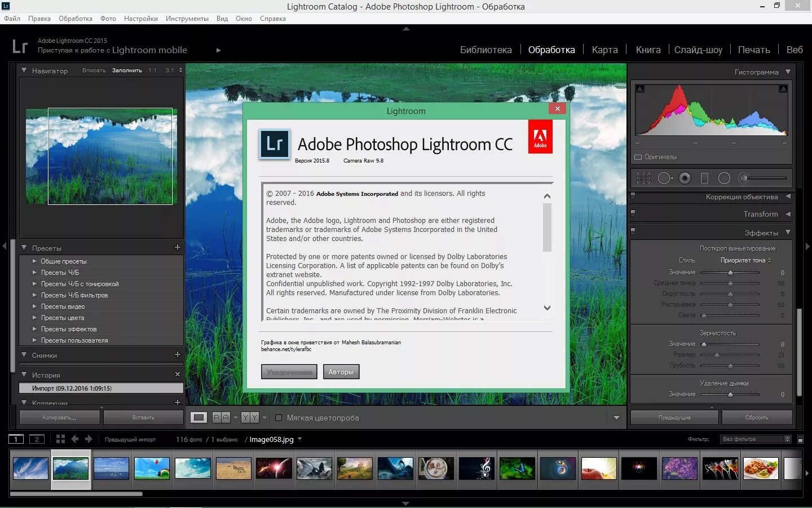812x508 pixels.
Task: Expand Коррекция объектива panel
Action: point(788,196)
